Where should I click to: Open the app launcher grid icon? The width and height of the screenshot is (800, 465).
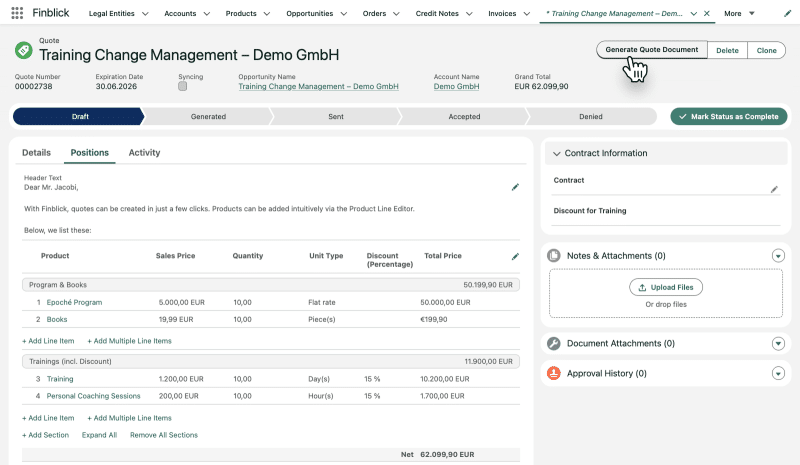pos(17,13)
